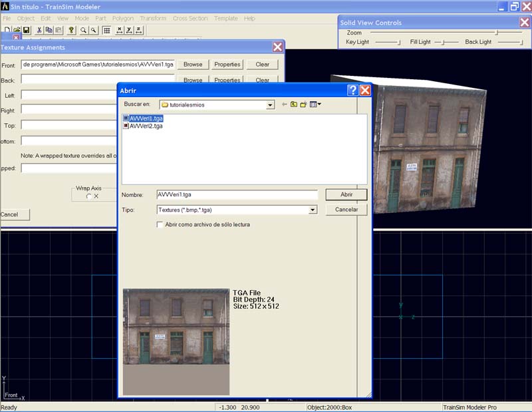Screen dimensions: 532x412
Task: Select the X radio button under Wrap Axis
Action: tap(89, 196)
